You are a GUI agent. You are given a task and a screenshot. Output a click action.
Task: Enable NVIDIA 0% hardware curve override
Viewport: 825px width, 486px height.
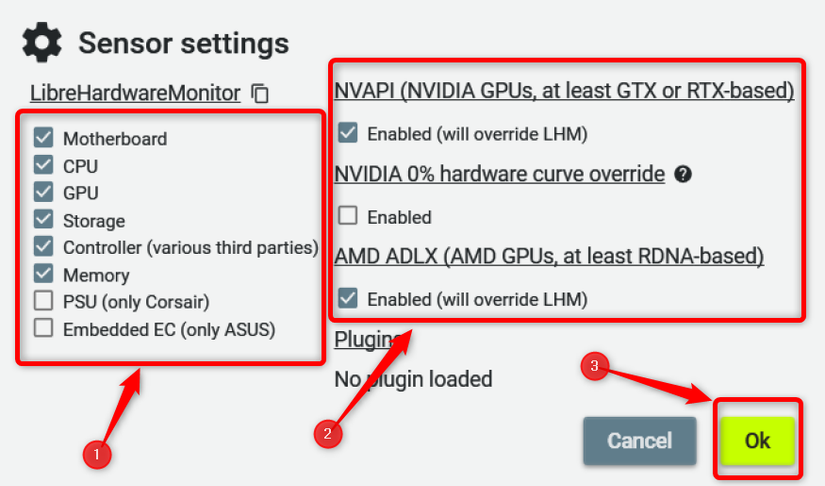point(348,216)
